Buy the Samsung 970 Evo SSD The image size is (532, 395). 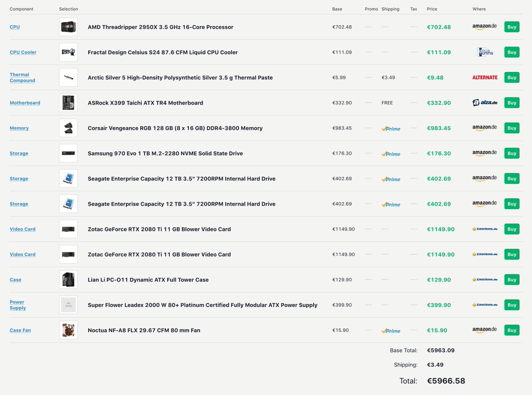(x=512, y=153)
